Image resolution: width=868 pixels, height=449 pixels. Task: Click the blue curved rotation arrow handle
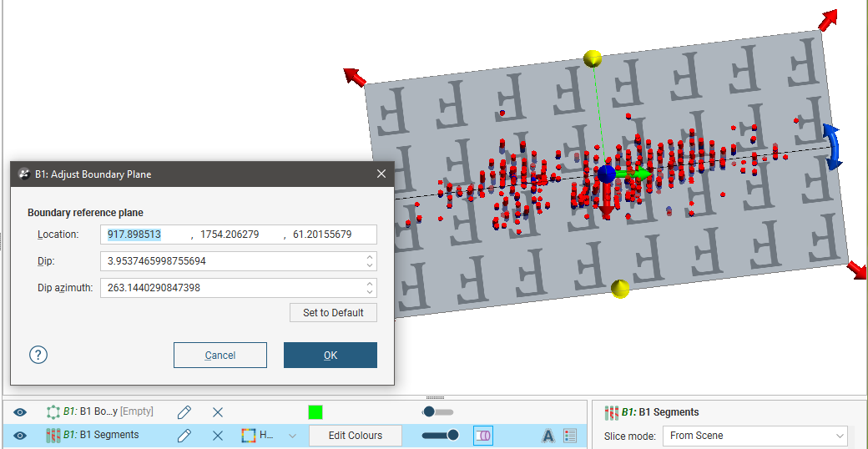(x=831, y=146)
